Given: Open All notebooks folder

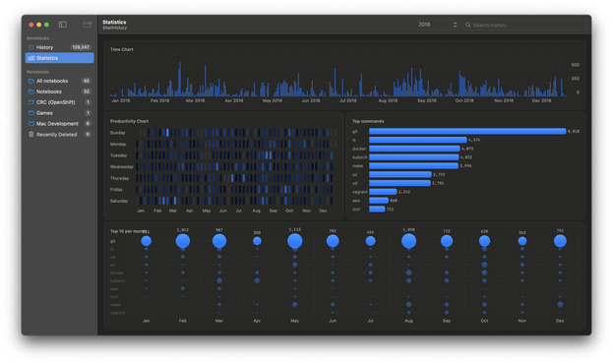Looking at the screenshot, I should point(59,81).
